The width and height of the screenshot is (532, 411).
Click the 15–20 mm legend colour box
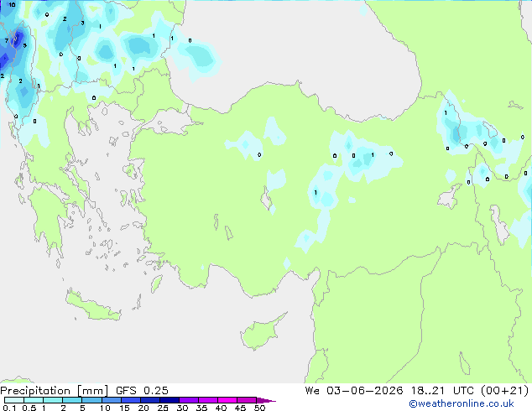[130, 400]
